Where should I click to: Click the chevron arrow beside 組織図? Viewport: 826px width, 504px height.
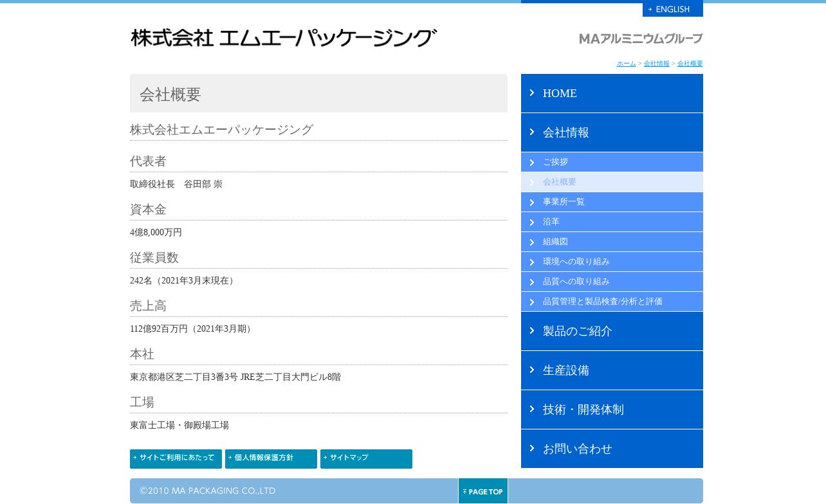(532, 242)
